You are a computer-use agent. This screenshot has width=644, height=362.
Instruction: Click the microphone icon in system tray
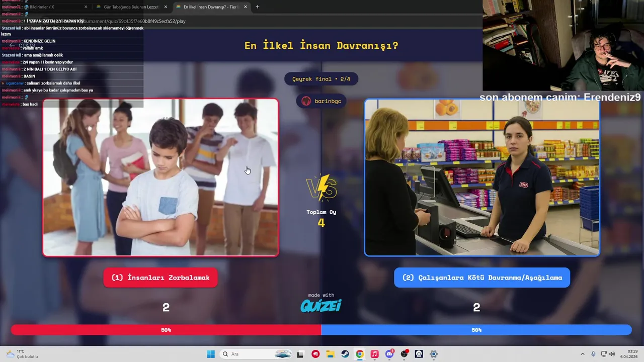click(x=593, y=354)
